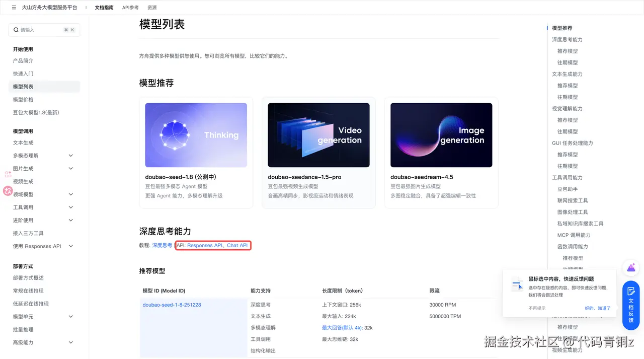Expand 进阶使用 sidebar section

[x=70, y=220]
